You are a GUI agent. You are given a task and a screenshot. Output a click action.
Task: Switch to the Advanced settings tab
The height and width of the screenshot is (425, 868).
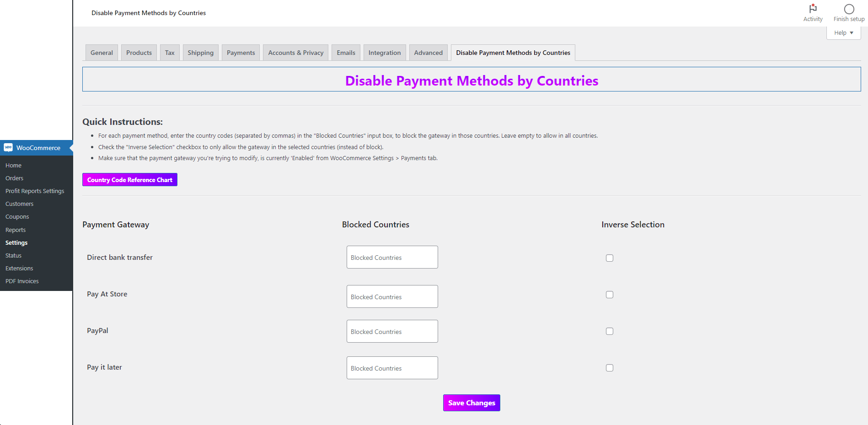[x=428, y=52]
